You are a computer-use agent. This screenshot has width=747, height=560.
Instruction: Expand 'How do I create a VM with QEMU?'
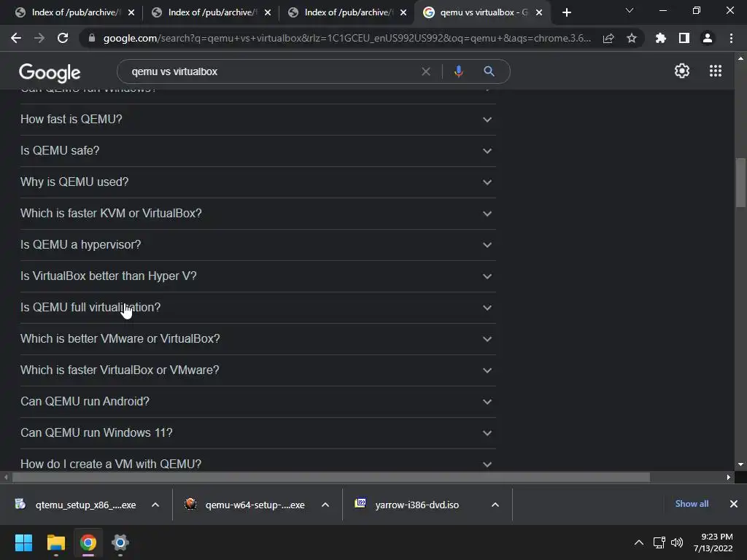click(258, 462)
